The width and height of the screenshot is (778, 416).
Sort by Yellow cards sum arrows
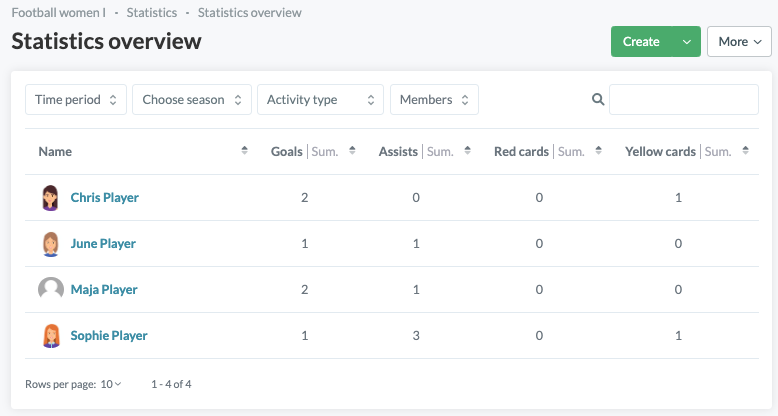coord(745,150)
